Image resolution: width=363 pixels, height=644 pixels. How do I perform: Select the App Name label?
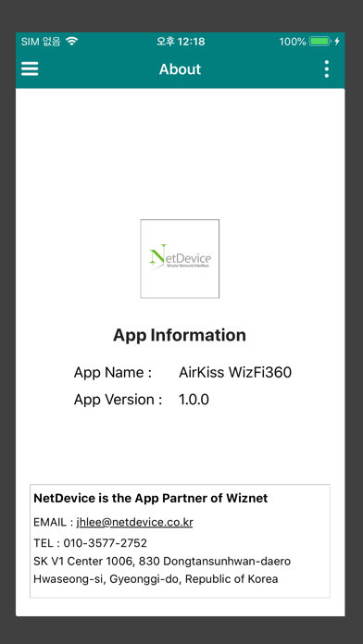[x=113, y=373]
